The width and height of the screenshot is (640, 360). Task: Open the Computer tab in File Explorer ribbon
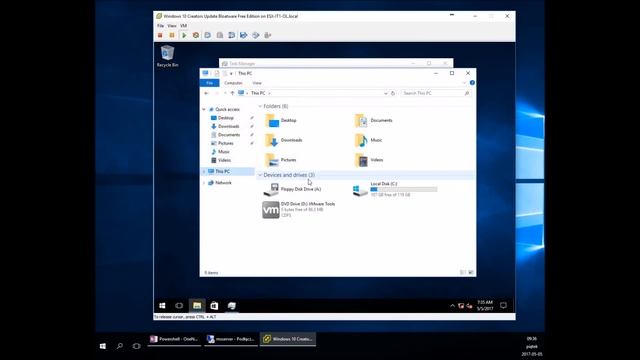click(x=233, y=83)
